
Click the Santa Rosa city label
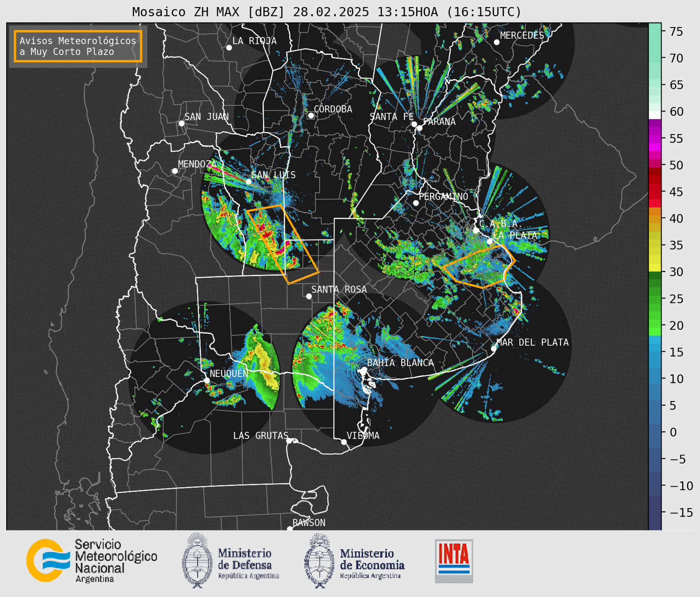point(339,289)
